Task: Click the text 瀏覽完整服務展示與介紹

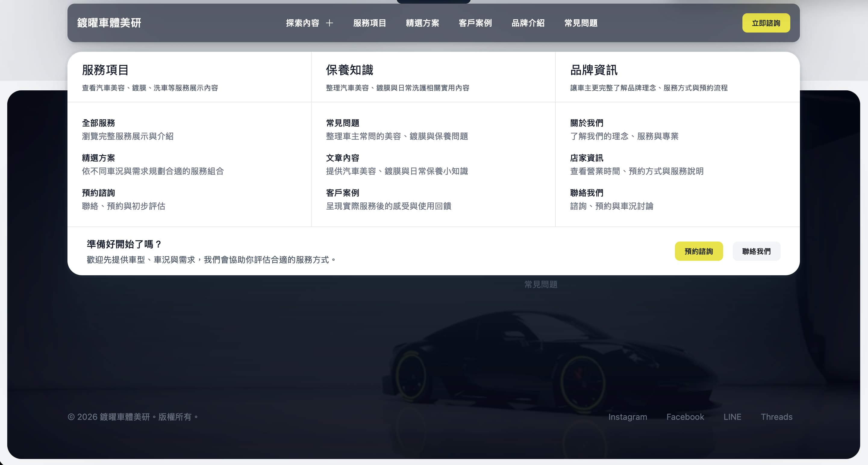Action: click(x=128, y=136)
